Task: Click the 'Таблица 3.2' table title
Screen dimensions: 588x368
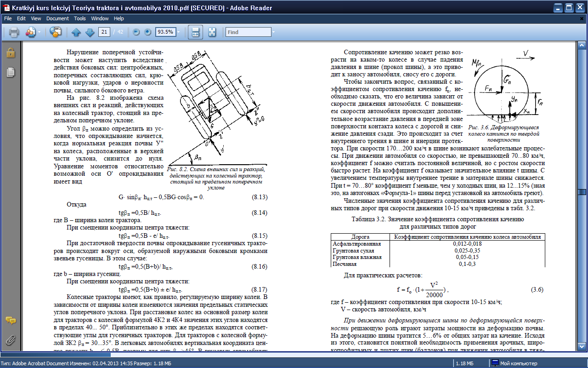Action: (438, 223)
